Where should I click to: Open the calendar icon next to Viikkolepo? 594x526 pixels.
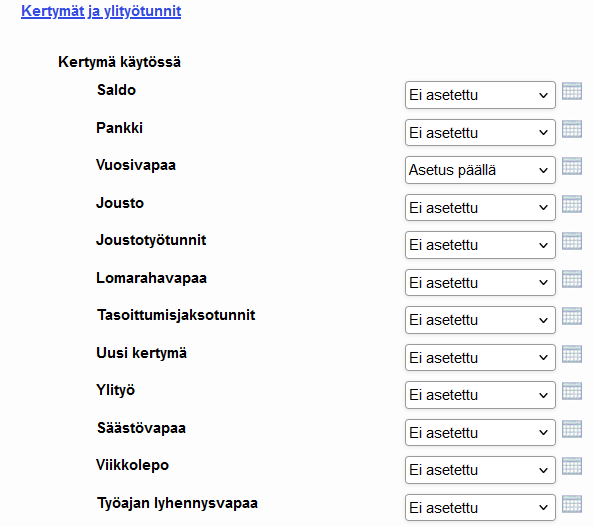click(x=572, y=466)
